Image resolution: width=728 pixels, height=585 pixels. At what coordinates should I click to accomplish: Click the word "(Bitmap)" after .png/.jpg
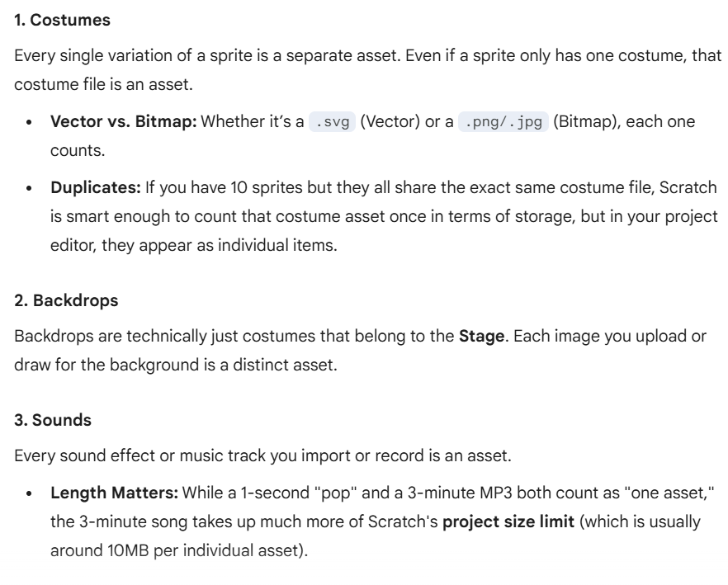(x=583, y=121)
